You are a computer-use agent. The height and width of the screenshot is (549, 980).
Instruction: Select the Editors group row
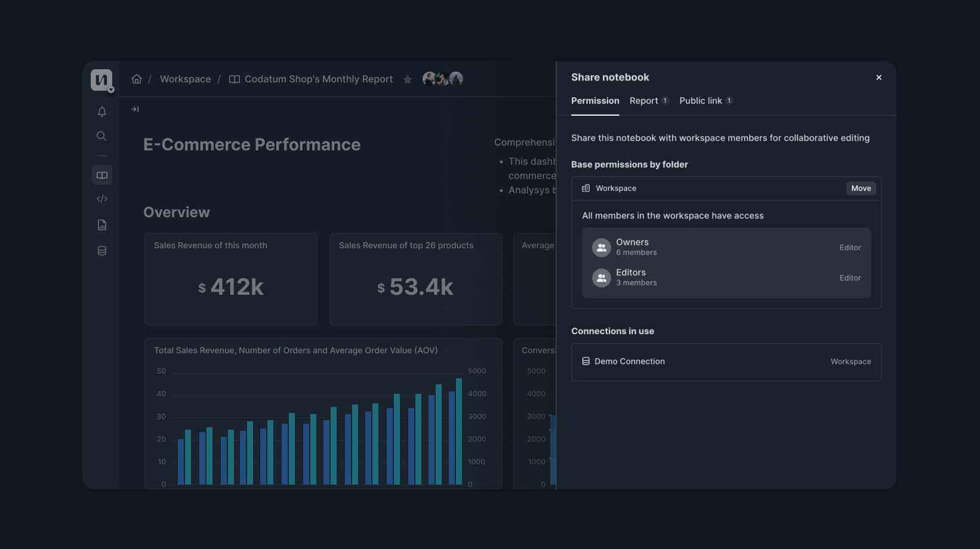tap(726, 277)
